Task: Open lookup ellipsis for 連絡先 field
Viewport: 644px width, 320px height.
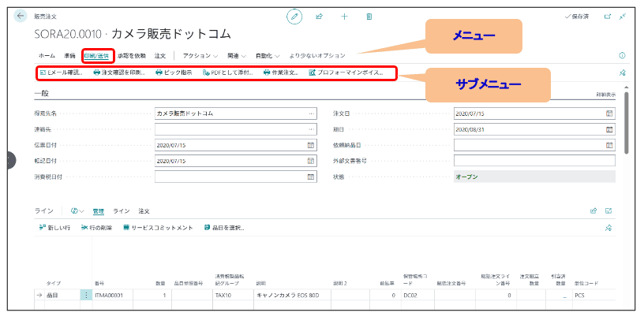Action: 311,129
